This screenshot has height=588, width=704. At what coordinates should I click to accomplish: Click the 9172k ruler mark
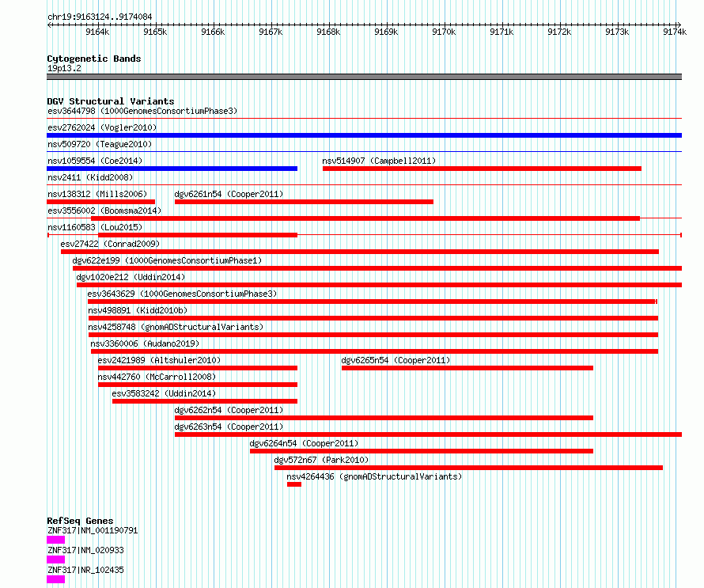click(559, 32)
